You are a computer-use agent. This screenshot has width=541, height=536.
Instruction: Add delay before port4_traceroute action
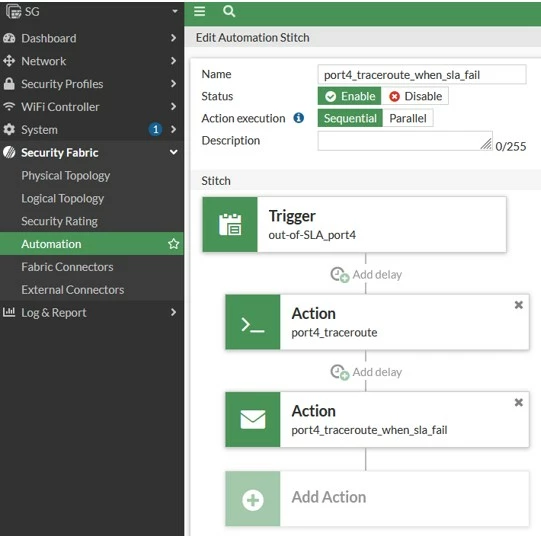(x=366, y=275)
